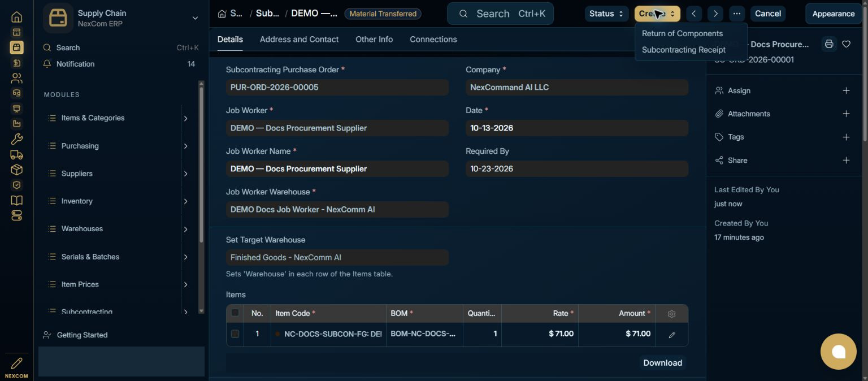Image resolution: width=868 pixels, height=381 pixels.
Task: Expand Items & Categories module
Action: coord(185,118)
